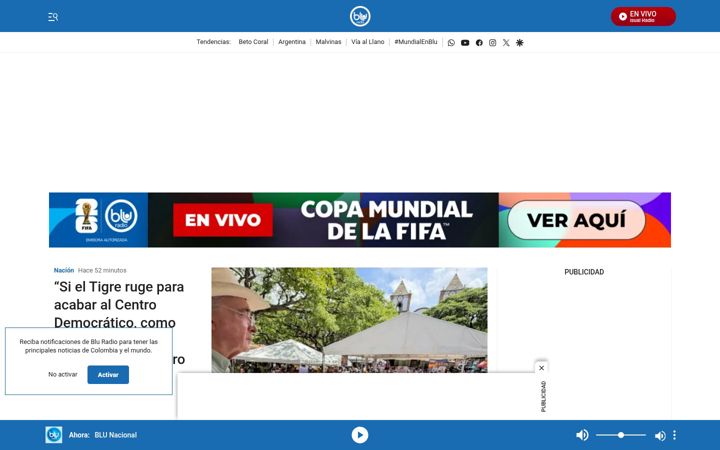The height and width of the screenshot is (450, 720).
Task: Start the EN VIVO live radio button
Action: (x=643, y=17)
